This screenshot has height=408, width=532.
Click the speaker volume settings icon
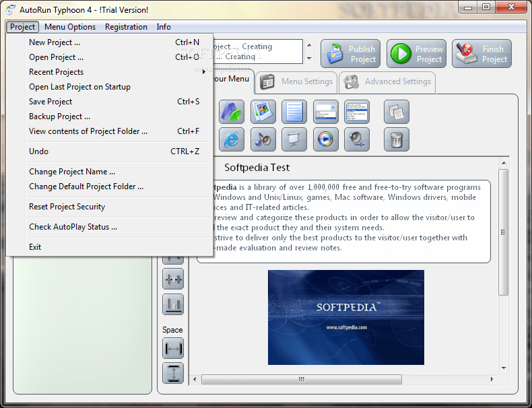click(x=357, y=139)
